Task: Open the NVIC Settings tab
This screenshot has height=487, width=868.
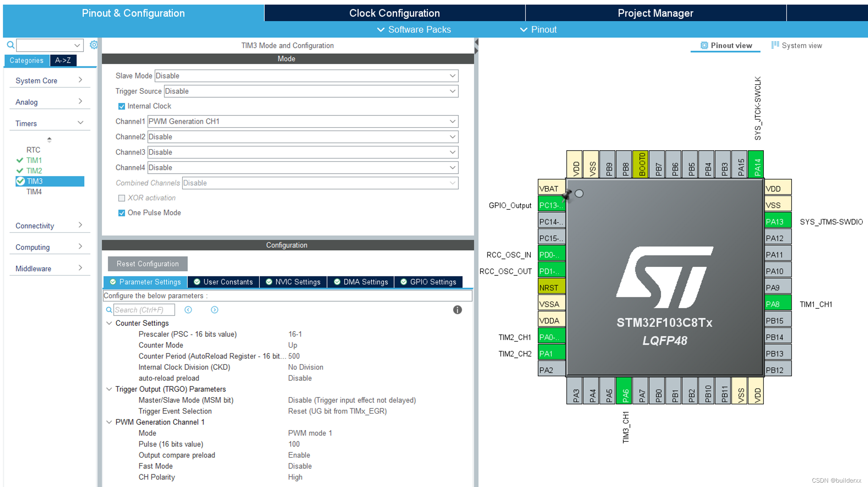Action: (x=293, y=282)
